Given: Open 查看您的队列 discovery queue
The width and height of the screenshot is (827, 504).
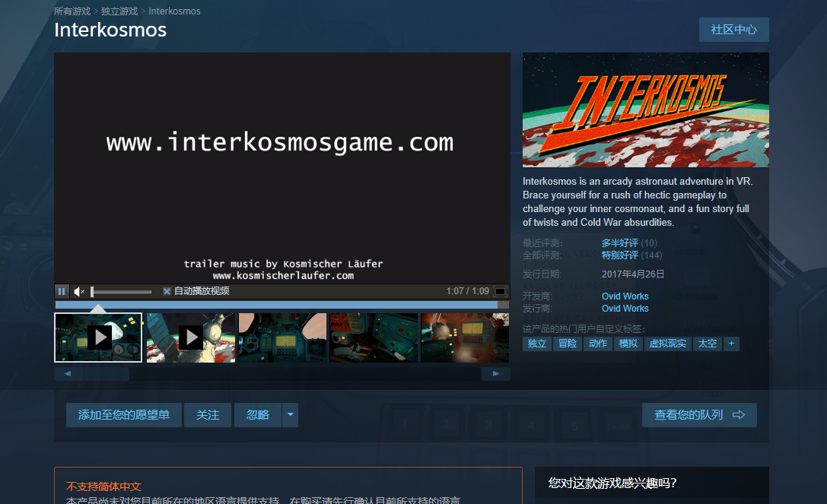Looking at the screenshot, I should tap(699, 415).
